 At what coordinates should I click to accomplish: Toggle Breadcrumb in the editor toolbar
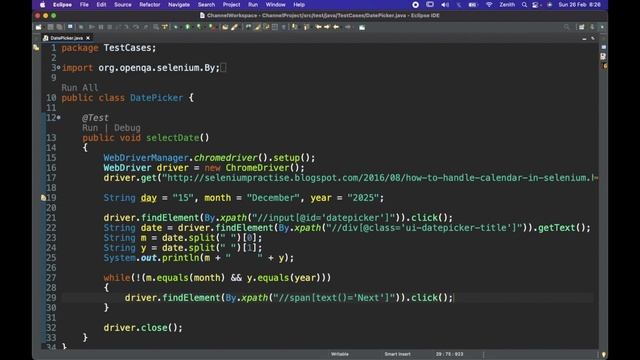click(248, 27)
